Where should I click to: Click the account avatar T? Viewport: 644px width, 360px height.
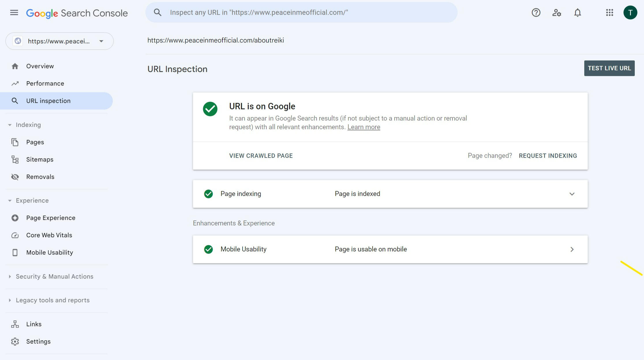pyautogui.click(x=630, y=13)
